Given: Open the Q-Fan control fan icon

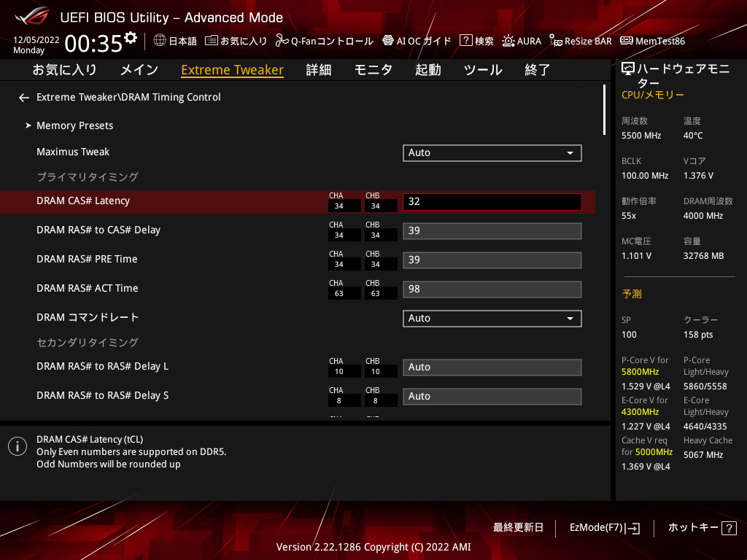Looking at the screenshot, I should point(282,41).
